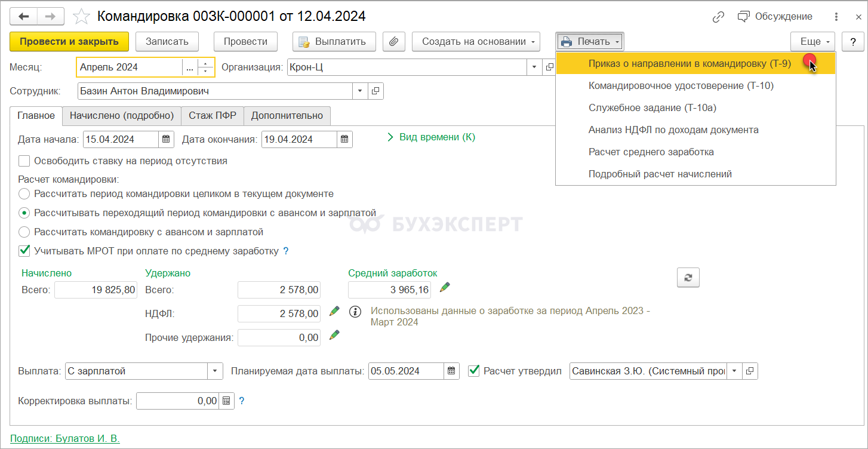The width and height of the screenshot is (868, 449).
Task: Click the paperclip attachments icon
Action: coord(393,42)
